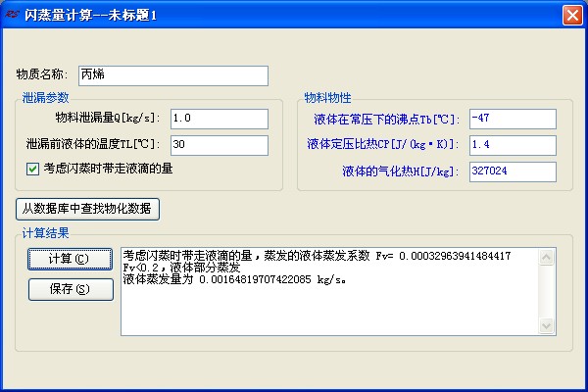Click the 液体定压比热CP label
Viewport: 588px width, 392px height.
pyautogui.click(x=383, y=144)
